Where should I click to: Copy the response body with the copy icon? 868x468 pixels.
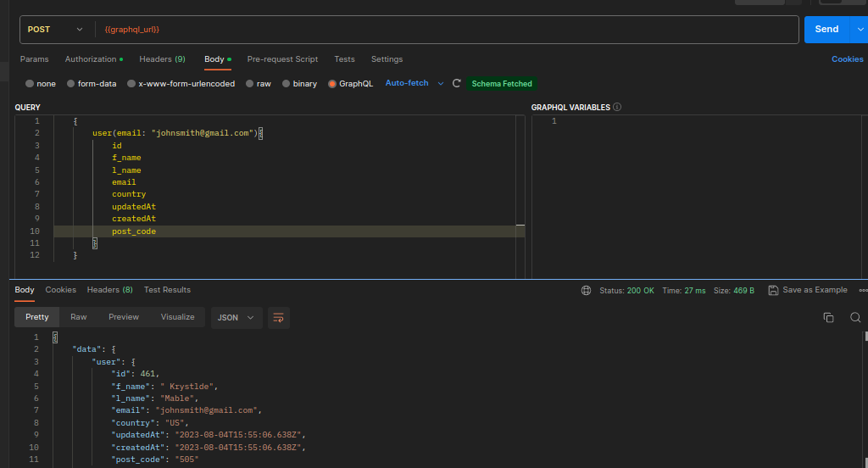[x=828, y=317]
